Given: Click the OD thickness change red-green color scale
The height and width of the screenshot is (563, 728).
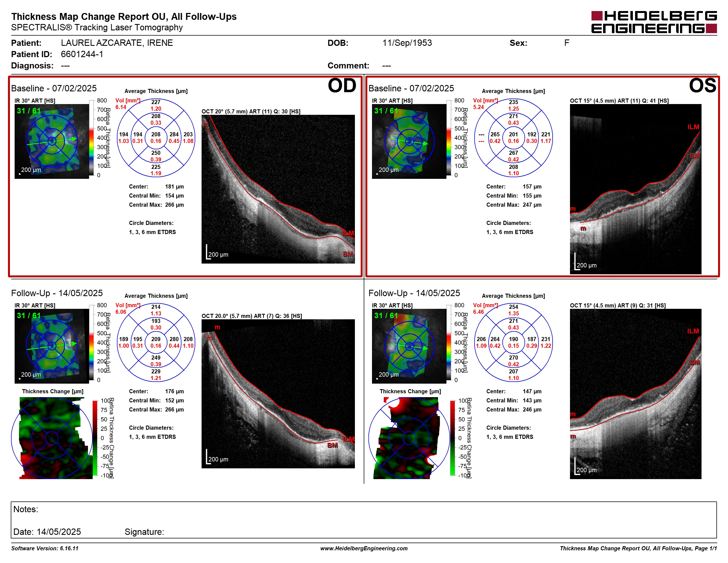Looking at the screenshot, I should (x=95, y=438).
